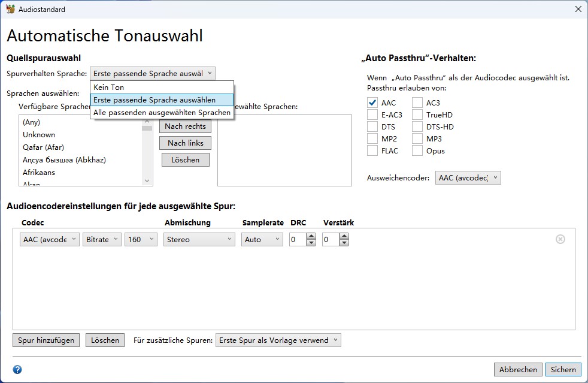This screenshot has height=383, width=588.
Task: Tick the E-AC3 passthru checkbox
Action: 372,114
